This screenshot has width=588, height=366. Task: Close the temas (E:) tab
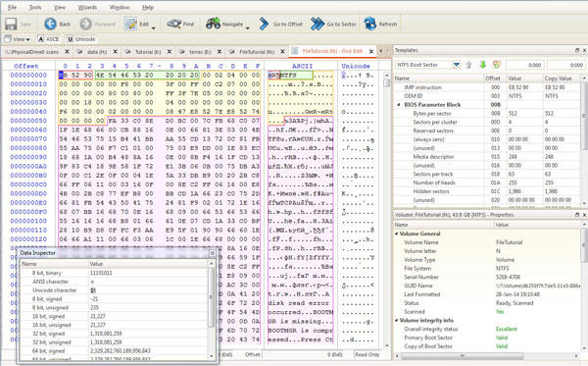(220, 52)
